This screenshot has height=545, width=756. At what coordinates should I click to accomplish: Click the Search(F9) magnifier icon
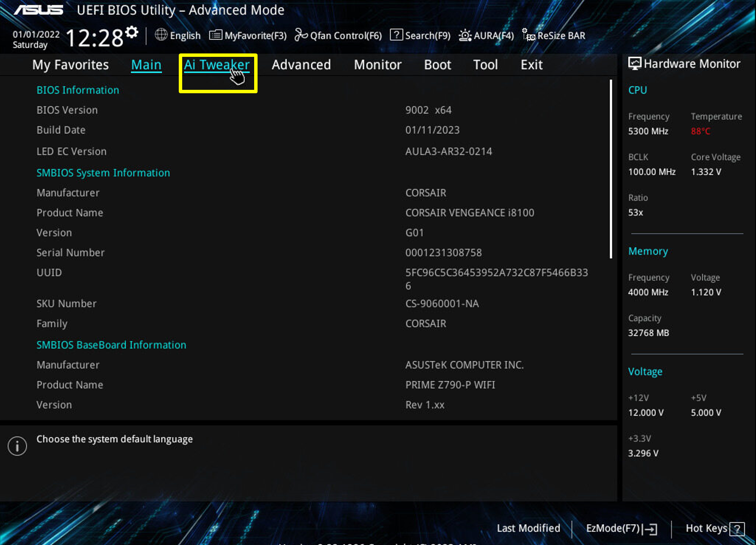point(396,35)
